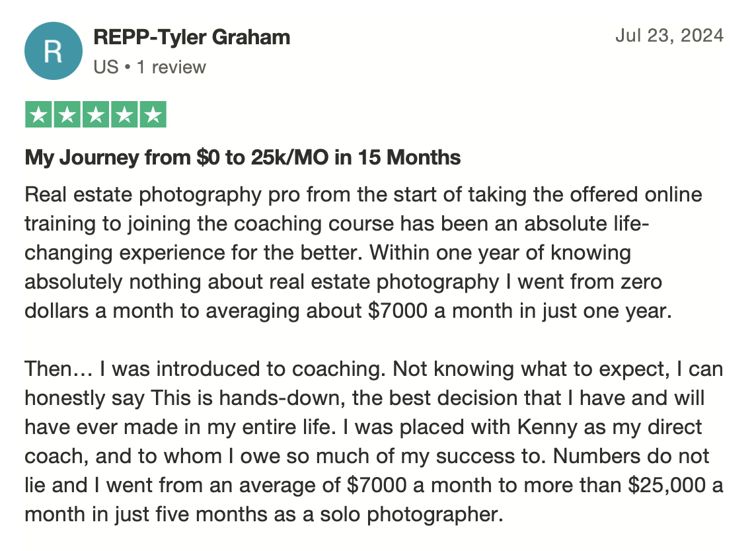The image size is (756, 551).
Task: Click the 'Jul 23, 2024' review date
Action: pyautogui.click(x=669, y=36)
